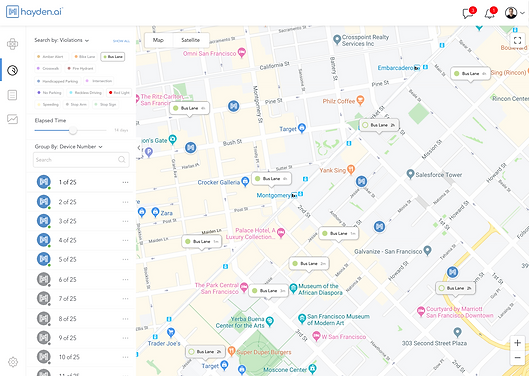Switch to the Satellite view tab
Image resolution: width=529 pixels, height=376 pixels.
191,40
